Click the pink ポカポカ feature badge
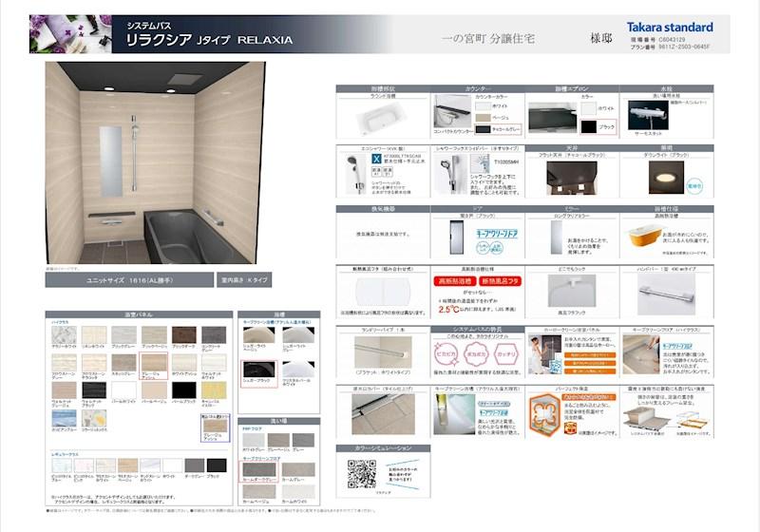Image resolution: width=760 pixels, height=532 pixels. pos(477,354)
